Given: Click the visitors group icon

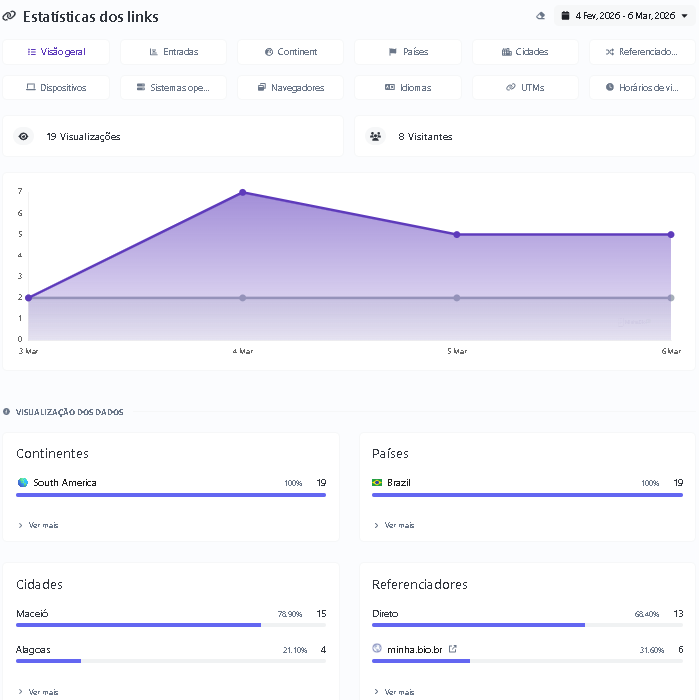Looking at the screenshot, I should pyautogui.click(x=376, y=137).
